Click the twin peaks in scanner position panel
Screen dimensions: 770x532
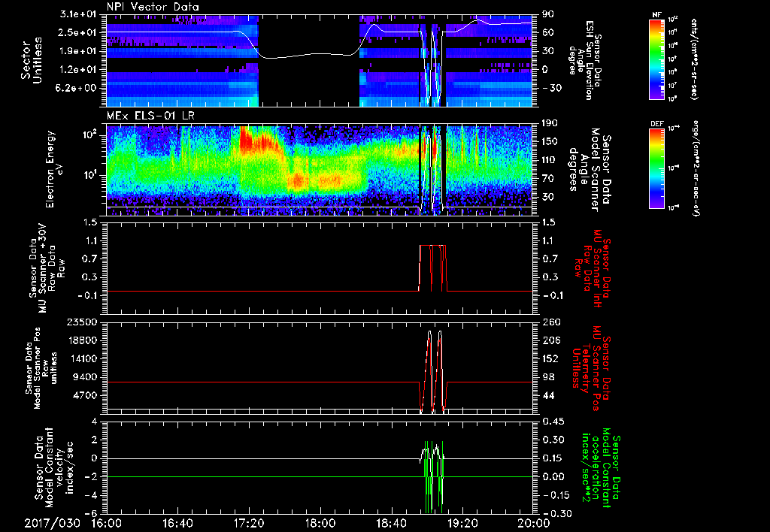[434, 371]
